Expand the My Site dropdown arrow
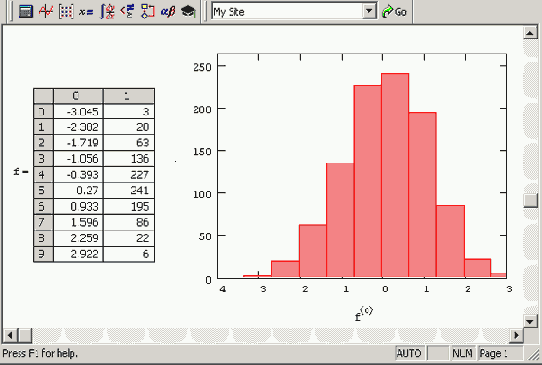The image size is (542, 365). [x=369, y=11]
